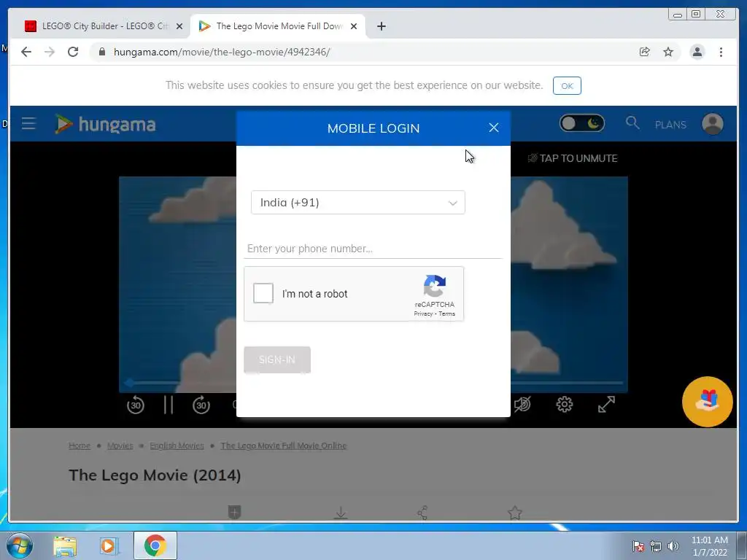The width and height of the screenshot is (747, 560).
Task: Bookmark this page with star icon
Action: (668, 52)
